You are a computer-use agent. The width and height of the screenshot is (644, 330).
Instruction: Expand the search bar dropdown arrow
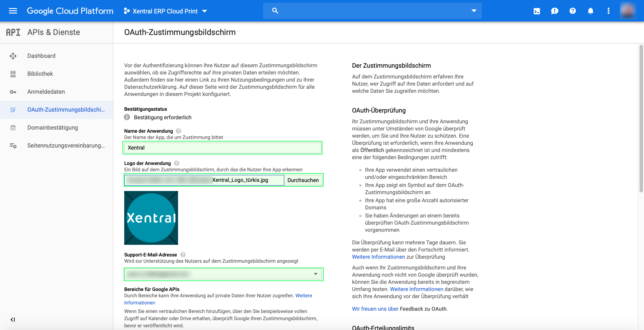tap(474, 11)
